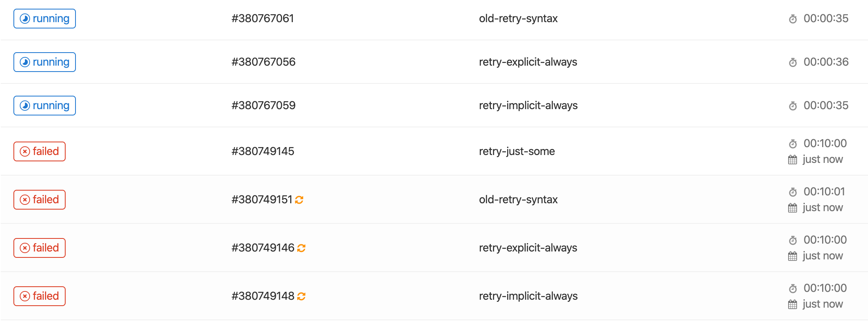
Task: Click stopwatch icon in failed retry-explicit-always row
Action: (x=793, y=240)
